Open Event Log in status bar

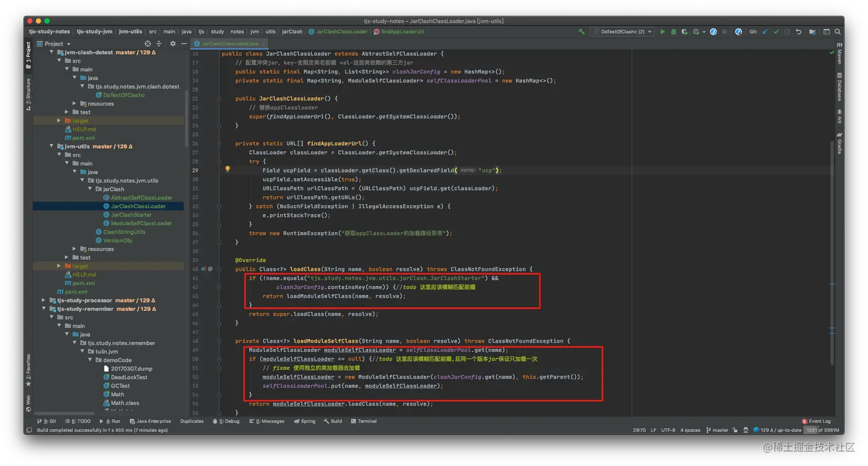tap(816, 421)
